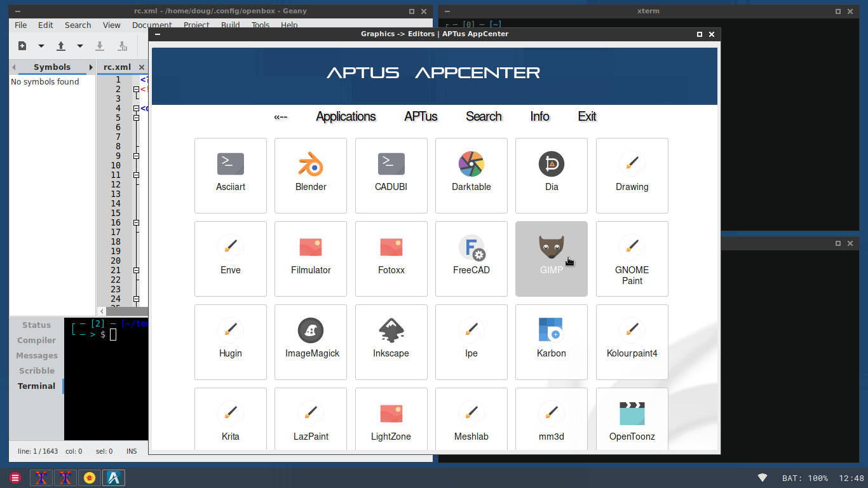Click editor horizontal scrollbar left arrow
This screenshot has width=868, height=488.
point(102,311)
